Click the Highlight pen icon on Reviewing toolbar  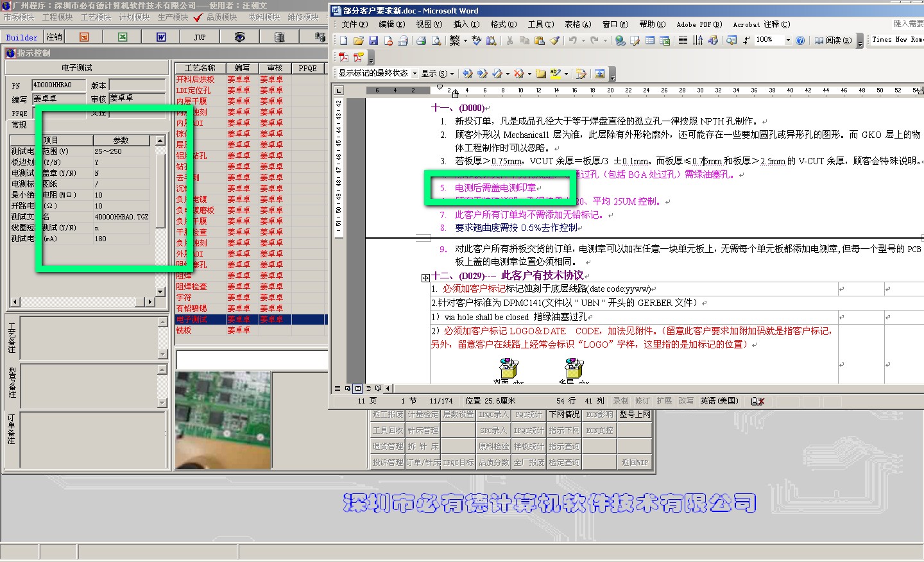click(555, 73)
